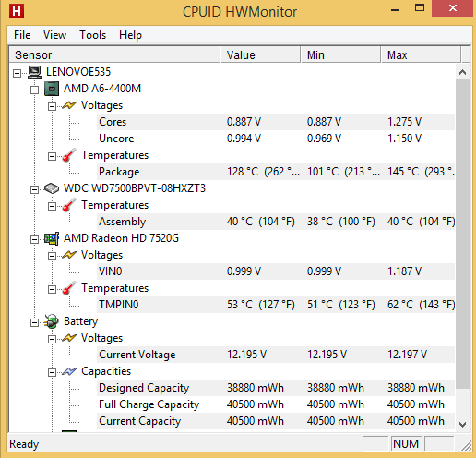Click the Max column header
This screenshot has height=458, width=476.
(x=421, y=54)
